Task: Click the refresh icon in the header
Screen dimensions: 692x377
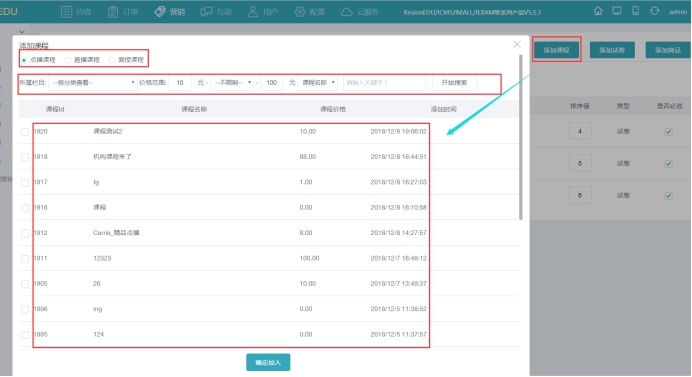Action: coord(654,11)
